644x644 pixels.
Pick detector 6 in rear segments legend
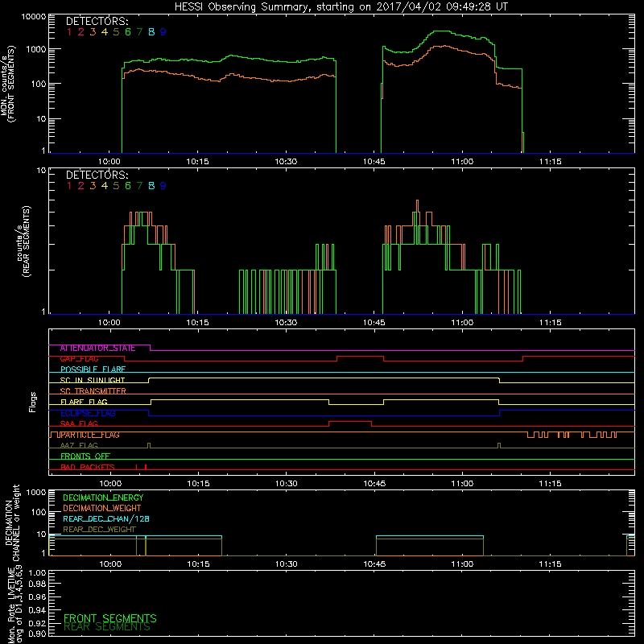pos(128,186)
